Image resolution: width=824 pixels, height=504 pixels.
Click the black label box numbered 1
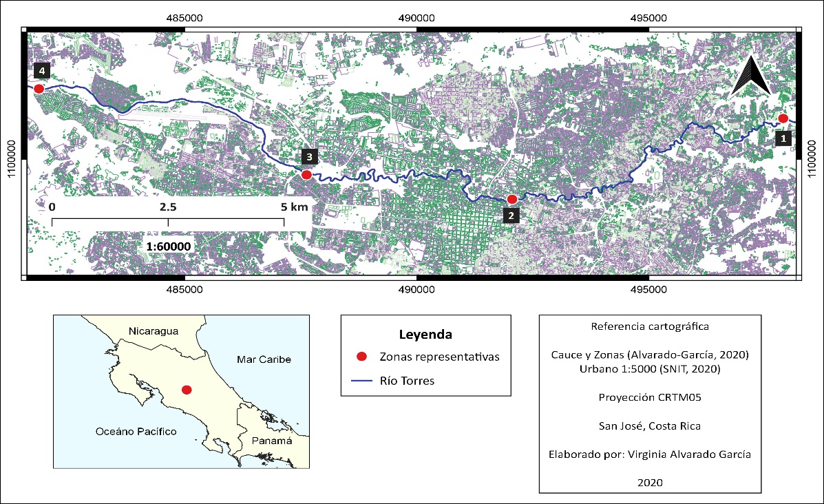coord(783,138)
